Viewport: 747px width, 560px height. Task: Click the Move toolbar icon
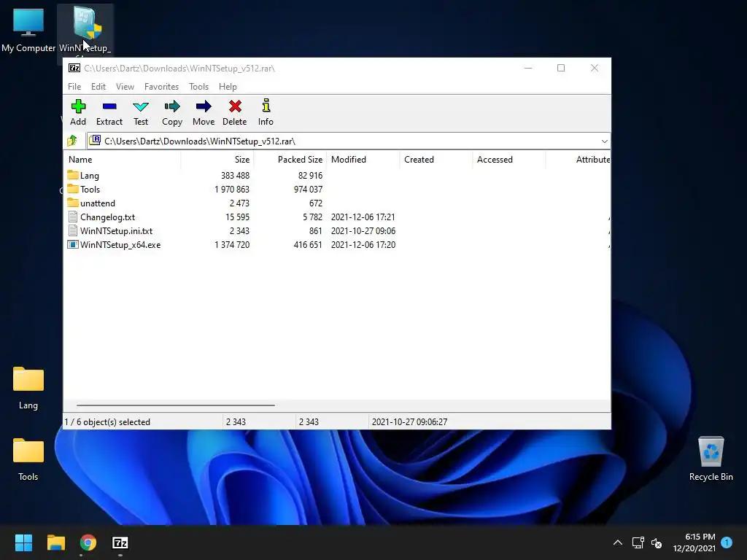coord(204,106)
